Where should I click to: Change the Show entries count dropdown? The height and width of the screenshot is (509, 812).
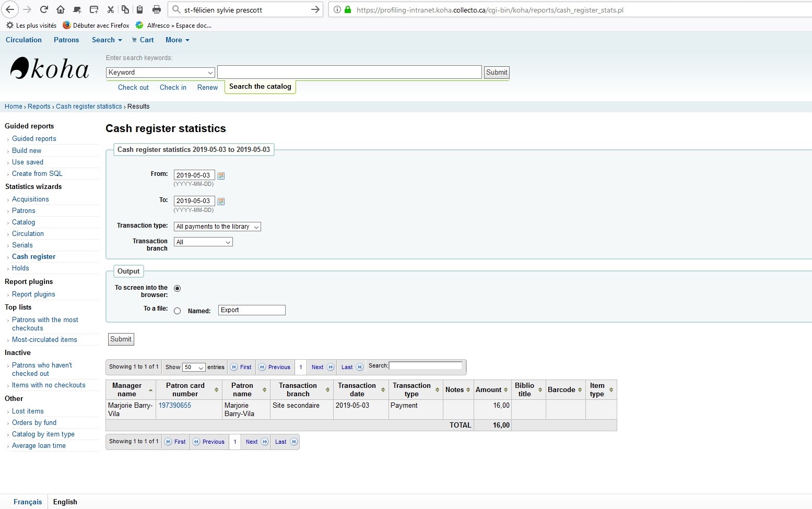coord(194,368)
